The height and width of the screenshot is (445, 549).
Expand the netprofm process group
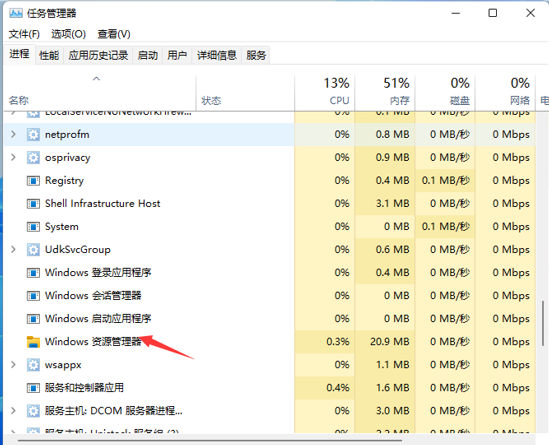13,134
